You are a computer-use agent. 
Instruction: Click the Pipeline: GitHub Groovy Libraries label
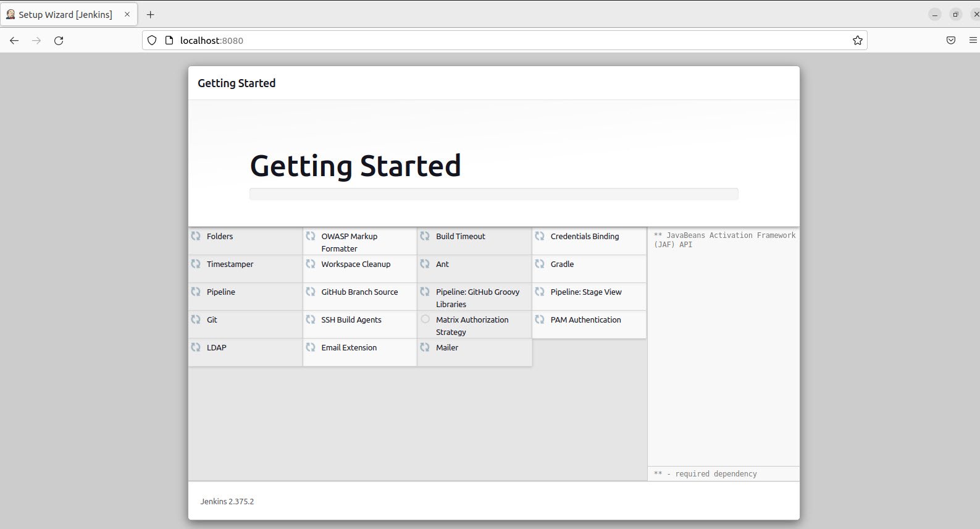pyautogui.click(x=478, y=298)
